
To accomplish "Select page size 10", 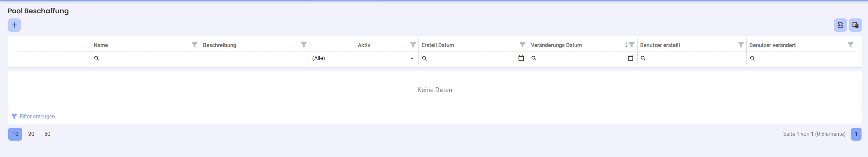I will pos(15,134).
